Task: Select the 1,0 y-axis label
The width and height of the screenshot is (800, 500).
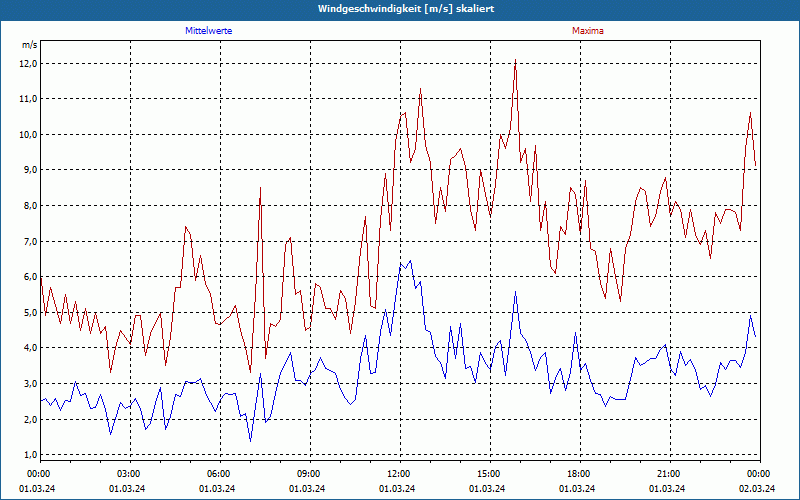Action: tap(30, 455)
